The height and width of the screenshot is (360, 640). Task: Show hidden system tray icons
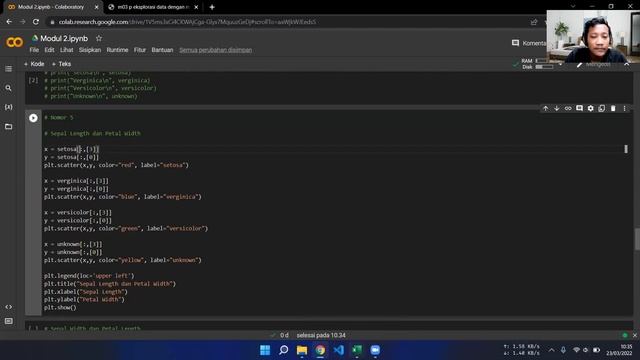(x=551, y=350)
